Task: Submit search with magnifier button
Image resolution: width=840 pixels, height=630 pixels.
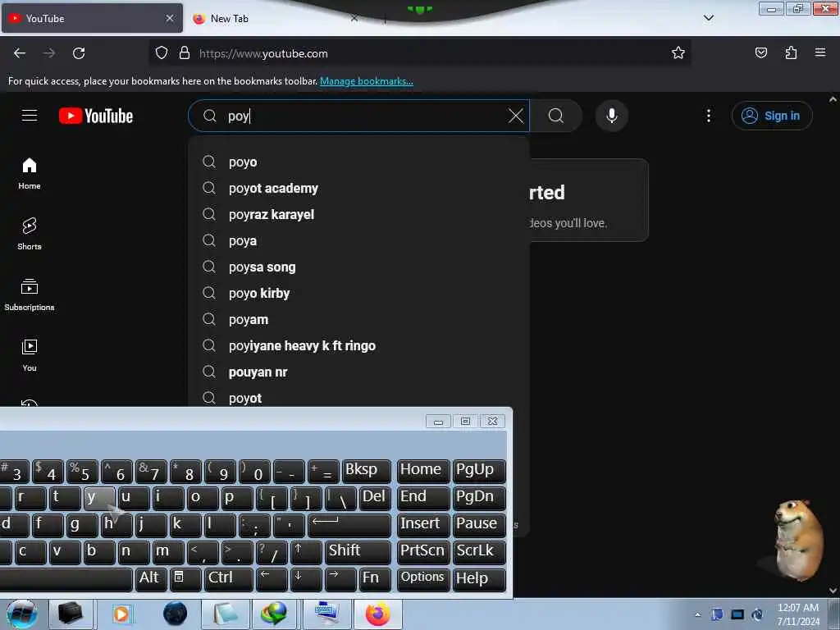Action: [556, 116]
